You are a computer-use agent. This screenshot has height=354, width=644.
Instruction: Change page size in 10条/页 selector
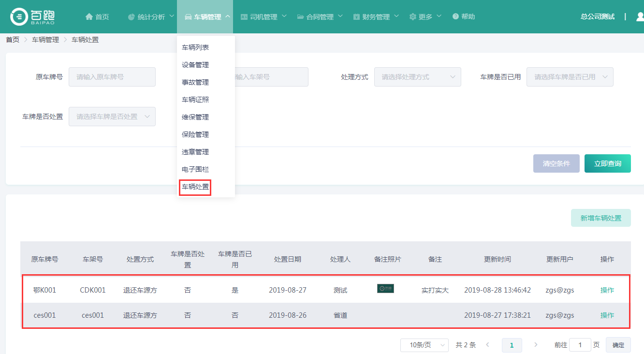[x=424, y=345]
